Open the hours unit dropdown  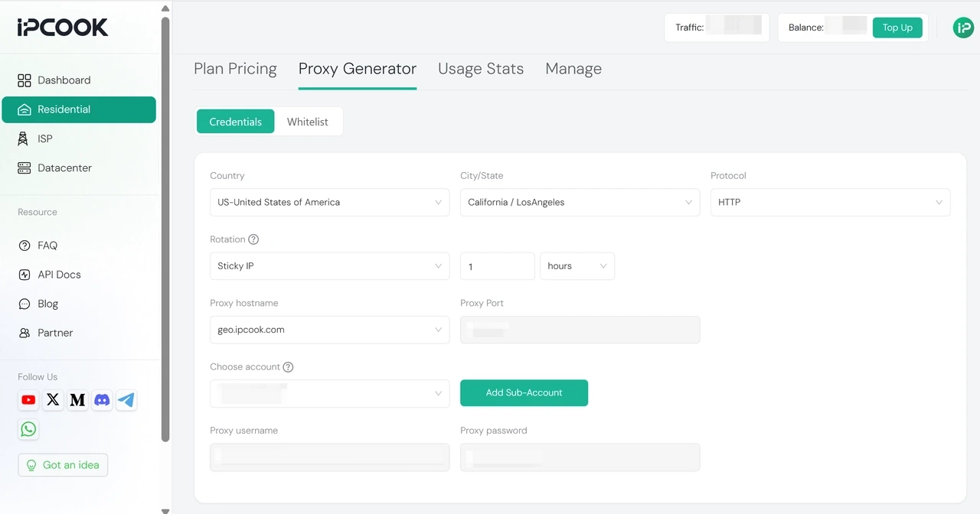pyautogui.click(x=577, y=266)
